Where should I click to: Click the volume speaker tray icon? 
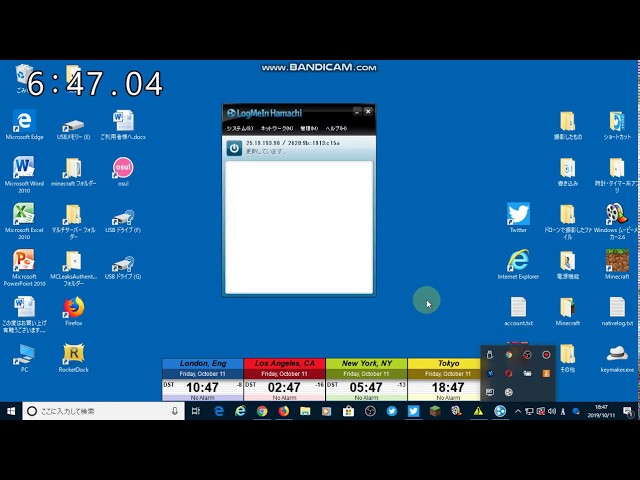pos(552,411)
